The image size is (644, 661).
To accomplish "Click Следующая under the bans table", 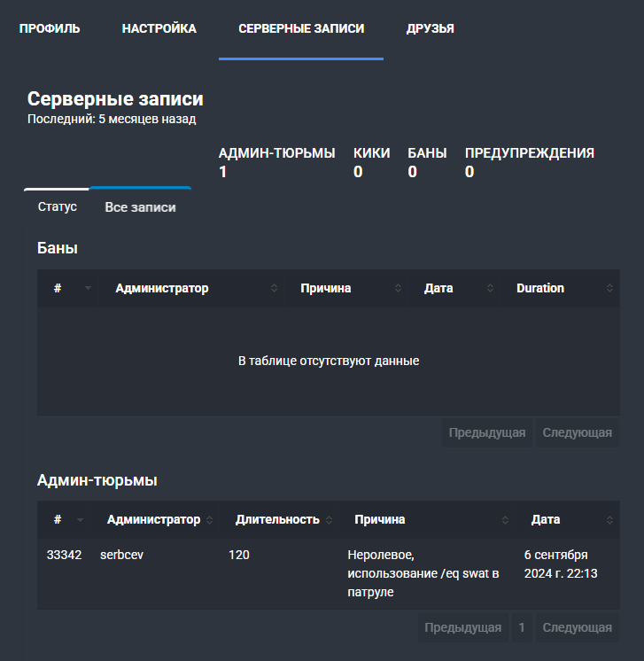I will [578, 432].
